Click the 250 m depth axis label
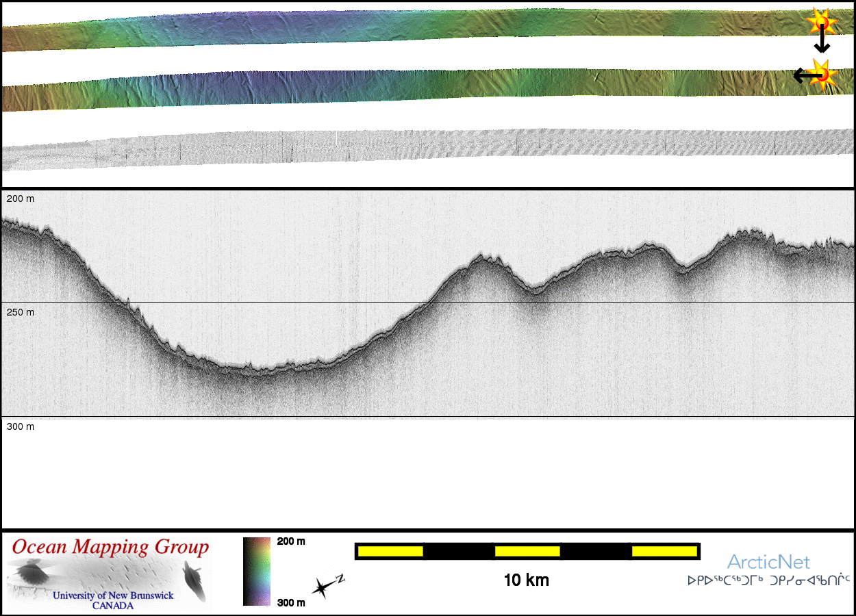 click(x=21, y=312)
